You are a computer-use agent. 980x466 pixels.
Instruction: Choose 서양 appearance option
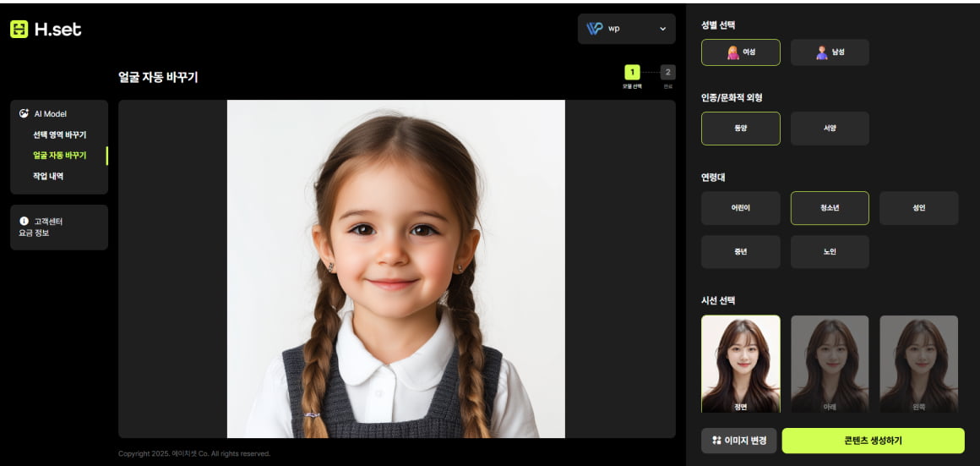(830, 129)
